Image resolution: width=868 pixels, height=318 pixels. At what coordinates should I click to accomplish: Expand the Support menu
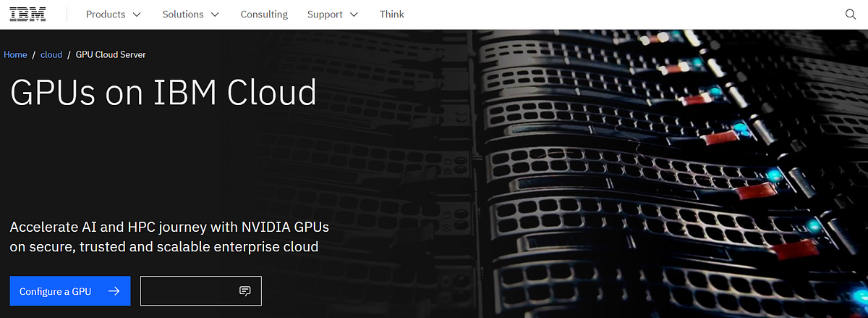click(x=333, y=14)
